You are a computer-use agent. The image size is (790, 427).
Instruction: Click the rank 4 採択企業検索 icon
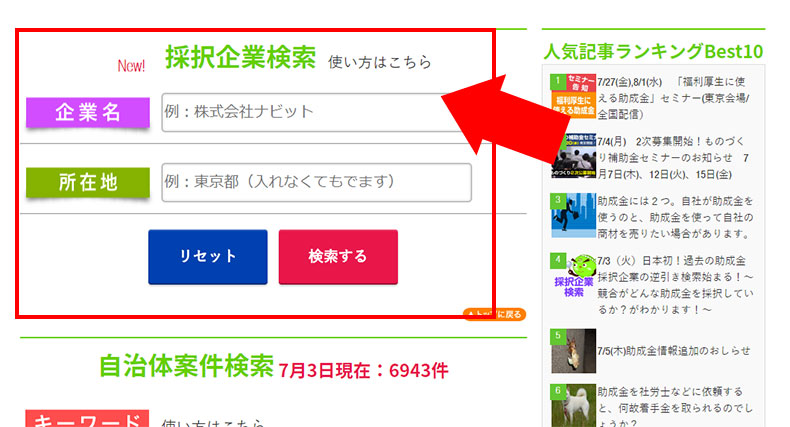point(573,279)
